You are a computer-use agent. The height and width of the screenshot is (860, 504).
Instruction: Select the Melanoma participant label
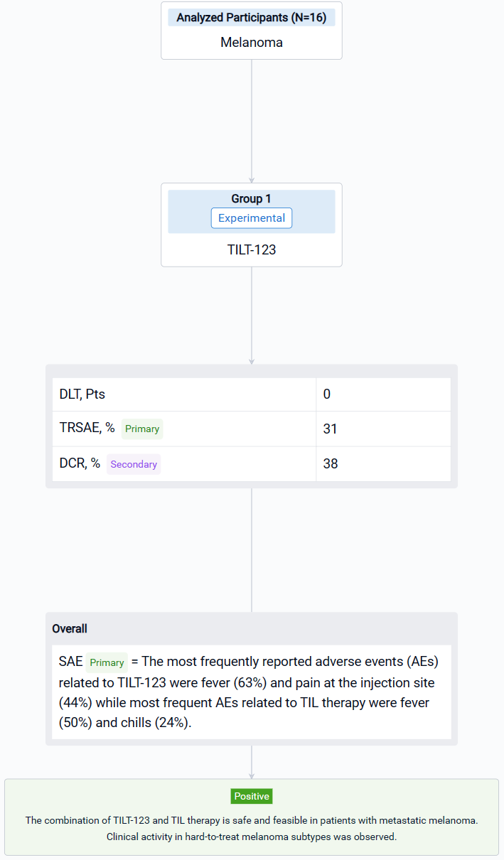[251, 42]
